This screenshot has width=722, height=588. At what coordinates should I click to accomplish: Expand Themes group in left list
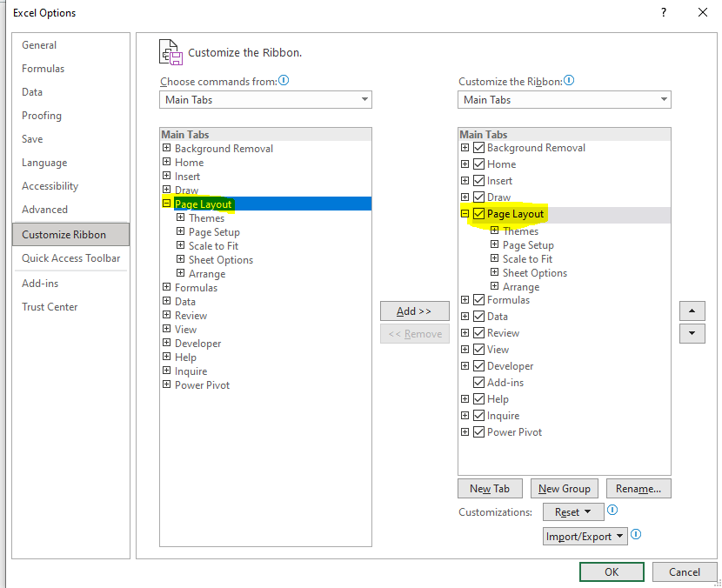(181, 217)
